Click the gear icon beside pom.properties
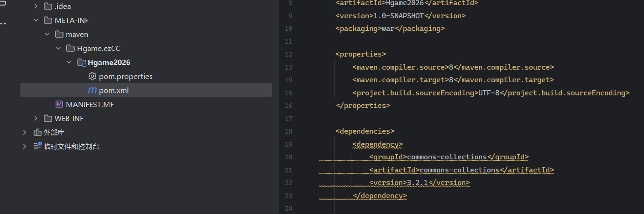The width and height of the screenshot is (644, 214). [92, 76]
